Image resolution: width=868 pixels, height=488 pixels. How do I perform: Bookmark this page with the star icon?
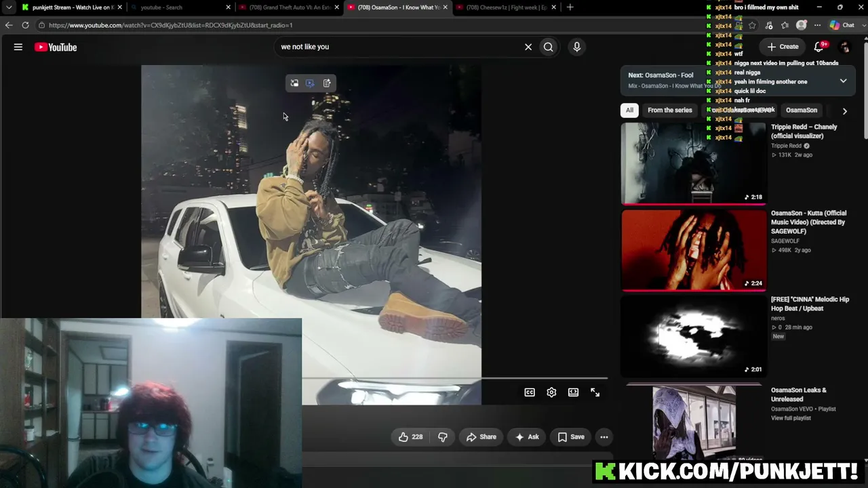coord(752,25)
